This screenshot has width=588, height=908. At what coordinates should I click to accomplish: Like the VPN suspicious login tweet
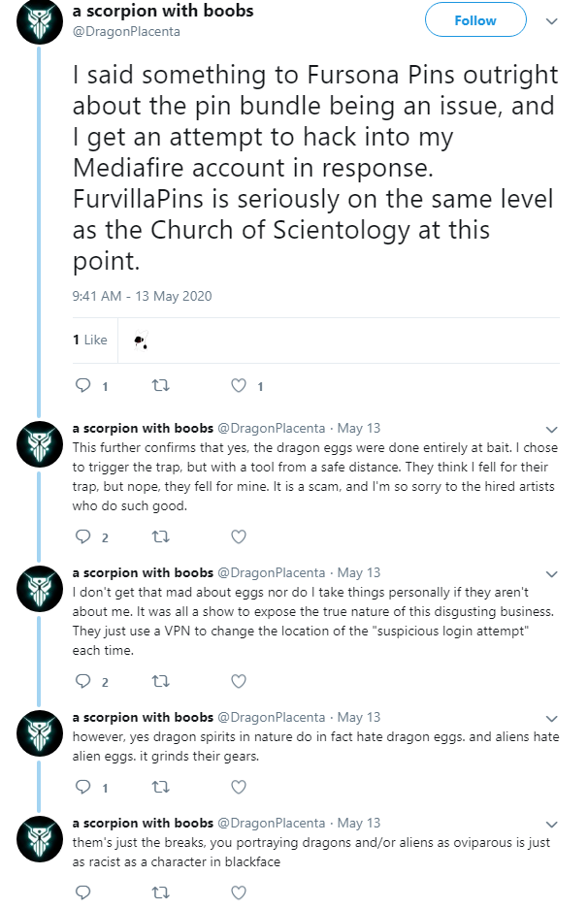pos(238,681)
